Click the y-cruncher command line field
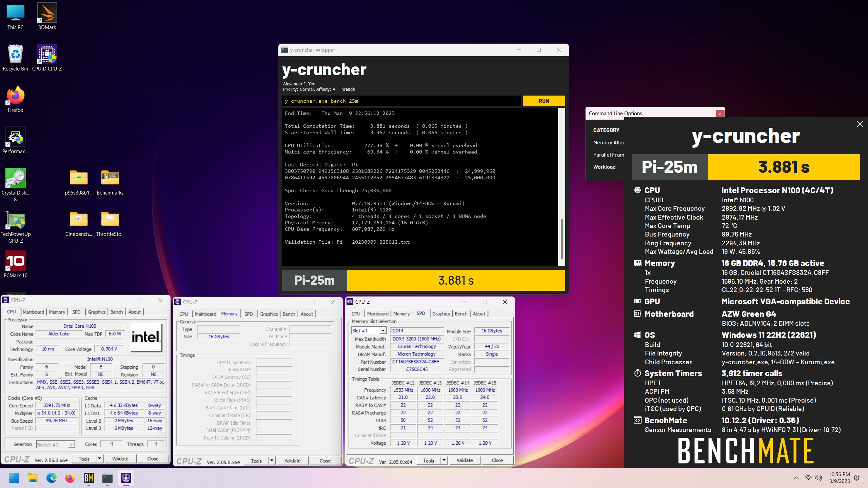This screenshot has height=488, width=868. click(401, 101)
